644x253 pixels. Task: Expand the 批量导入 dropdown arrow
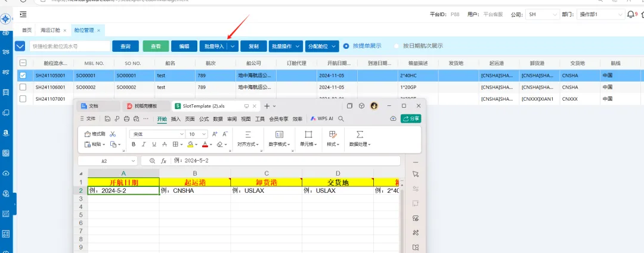(x=233, y=46)
